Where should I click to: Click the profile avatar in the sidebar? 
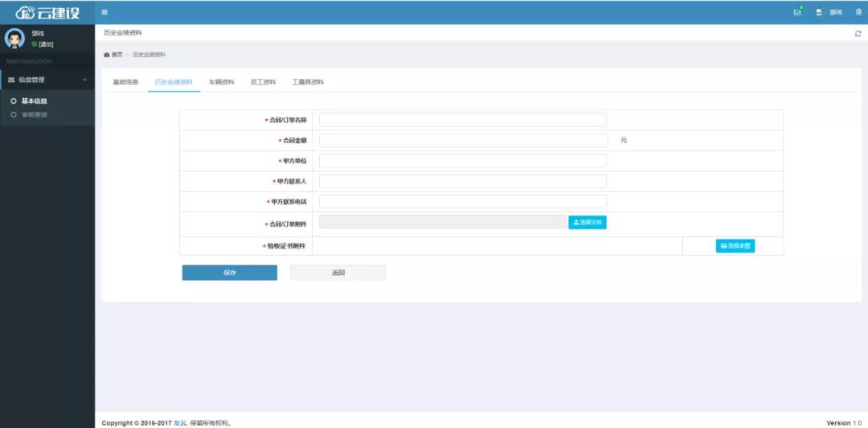(x=15, y=39)
